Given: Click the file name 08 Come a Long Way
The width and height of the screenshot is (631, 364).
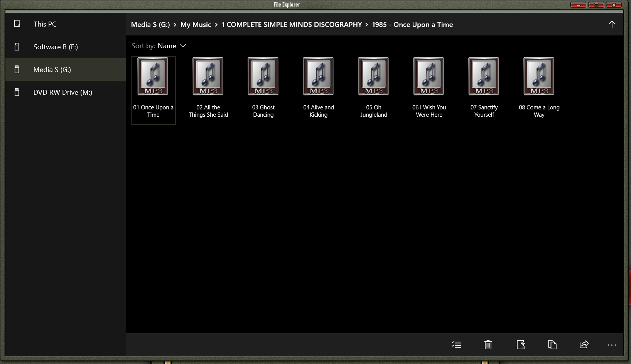Looking at the screenshot, I should tap(539, 111).
